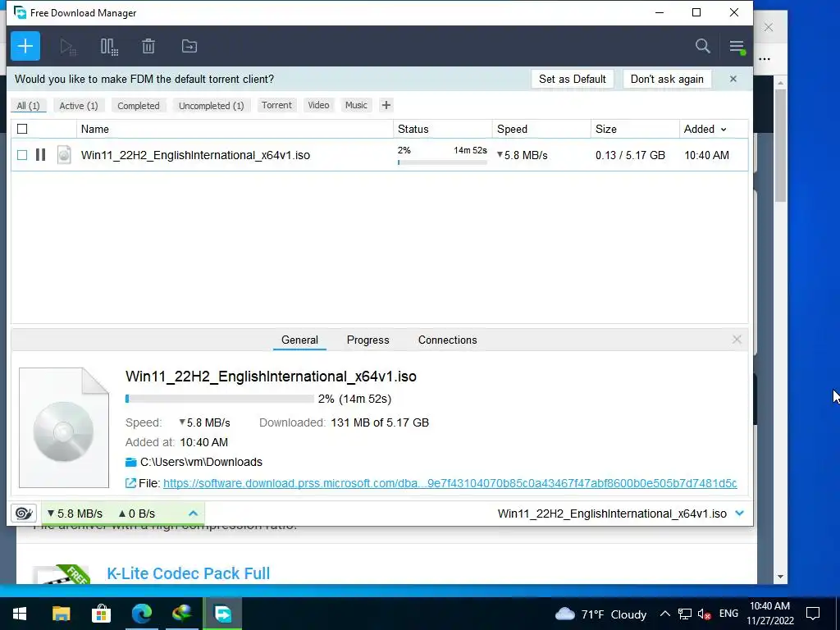Click scroll-down arrow in browser window
Image resolution: width=840 pixels, height=630 pixels.
tap(781, 577)
